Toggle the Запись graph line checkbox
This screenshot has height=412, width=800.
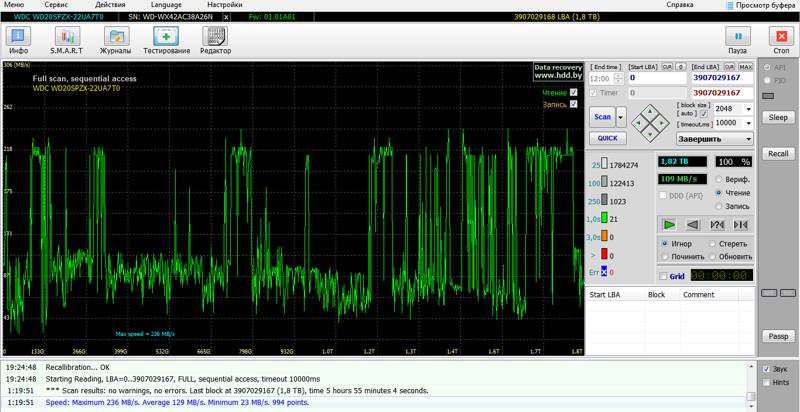click(573, 104)
